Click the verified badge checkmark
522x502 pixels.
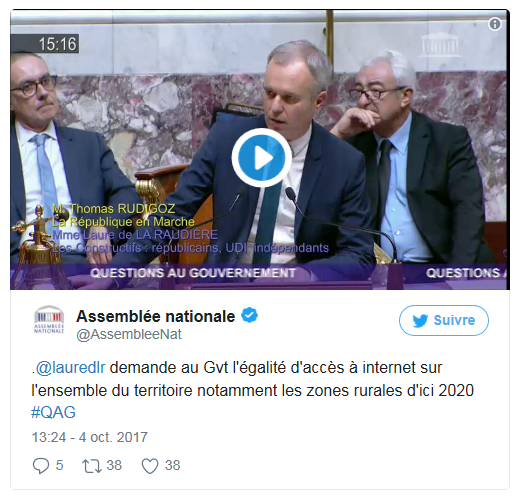click(249, 315)
